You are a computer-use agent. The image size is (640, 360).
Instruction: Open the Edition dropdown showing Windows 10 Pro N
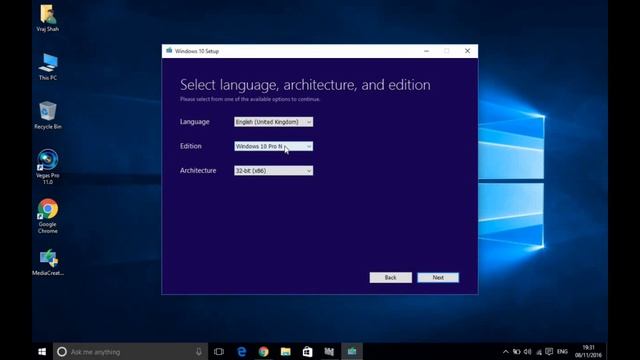[273, 146]
